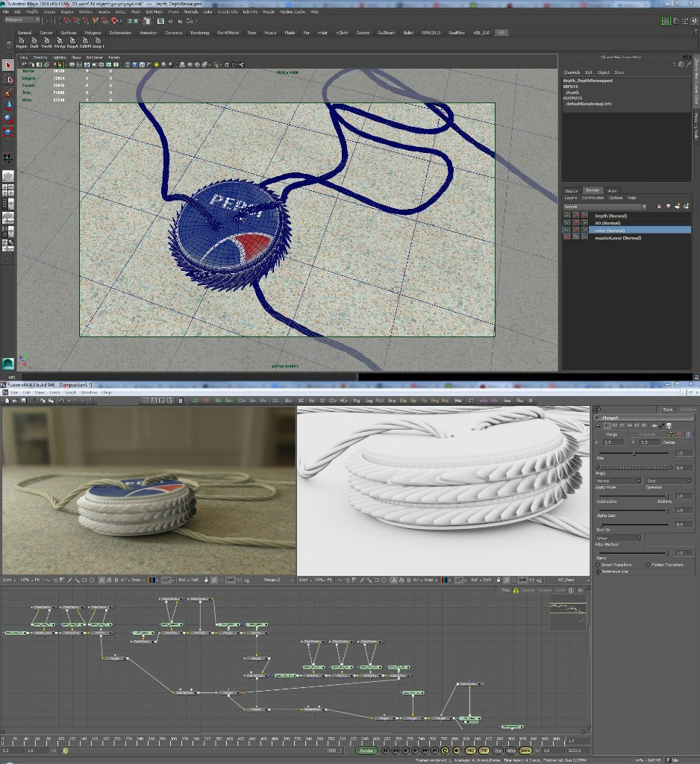
Task: Click the Play forward button in Fusion
Action: click(416, 751)
